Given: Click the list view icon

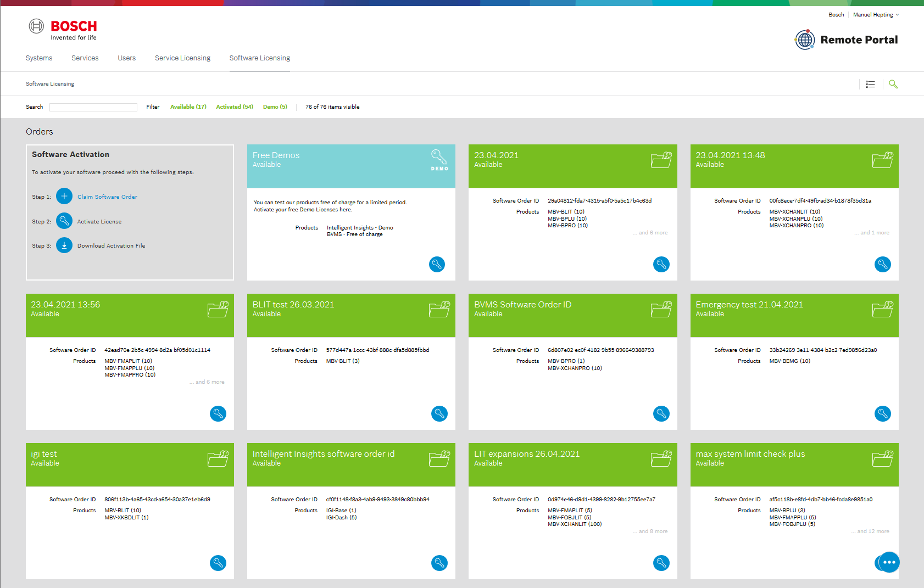Looking at the screenshot, I should click(x=870, y=84).
